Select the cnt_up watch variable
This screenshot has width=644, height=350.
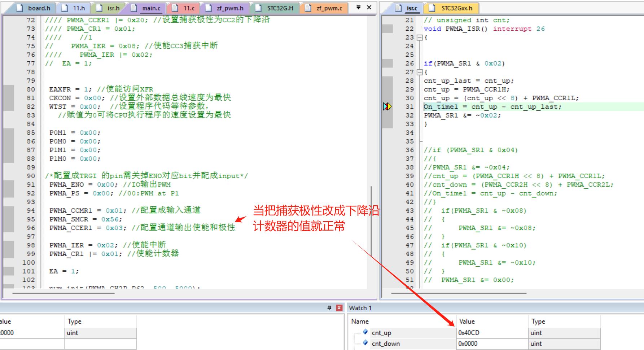[x=381, y=333]
